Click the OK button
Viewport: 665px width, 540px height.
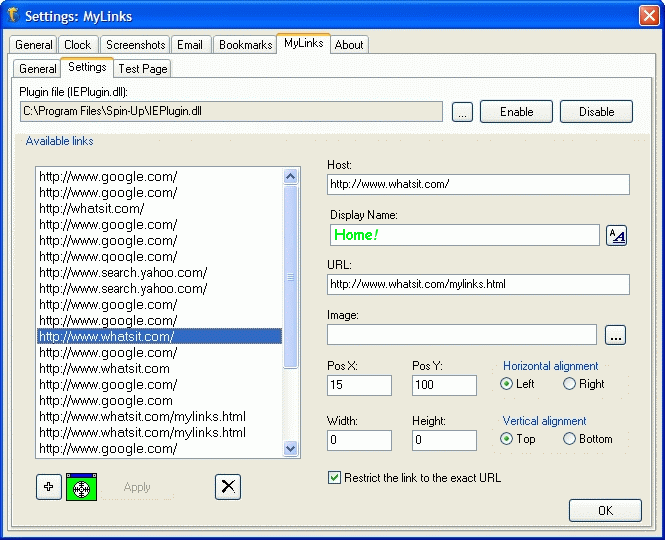pyautogui.click(x=605, y=511)
